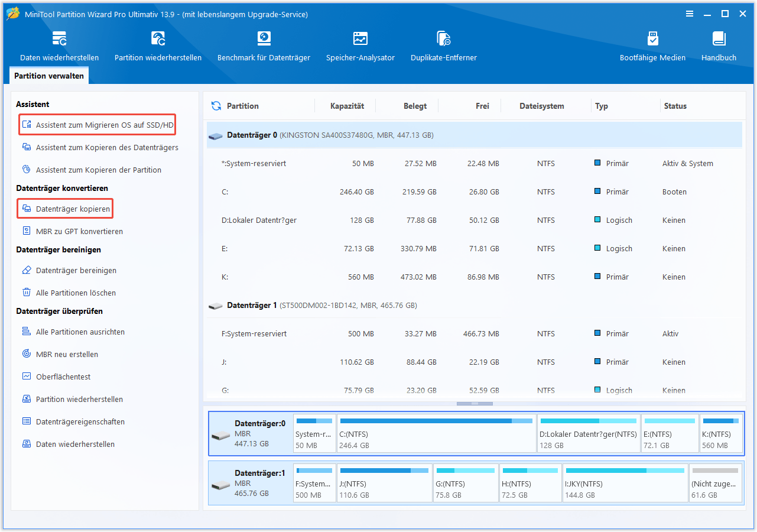Open the hamburger menu in the title bar
Viewport: 757px width, 532px height.
click(x=690, y=14)
